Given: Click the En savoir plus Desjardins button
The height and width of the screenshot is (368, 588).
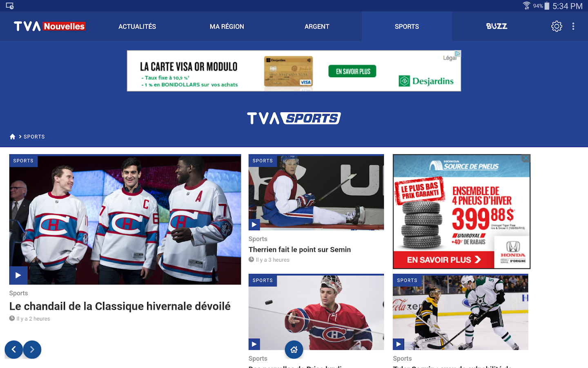Looking at the screenshot, I should point(352,72).
